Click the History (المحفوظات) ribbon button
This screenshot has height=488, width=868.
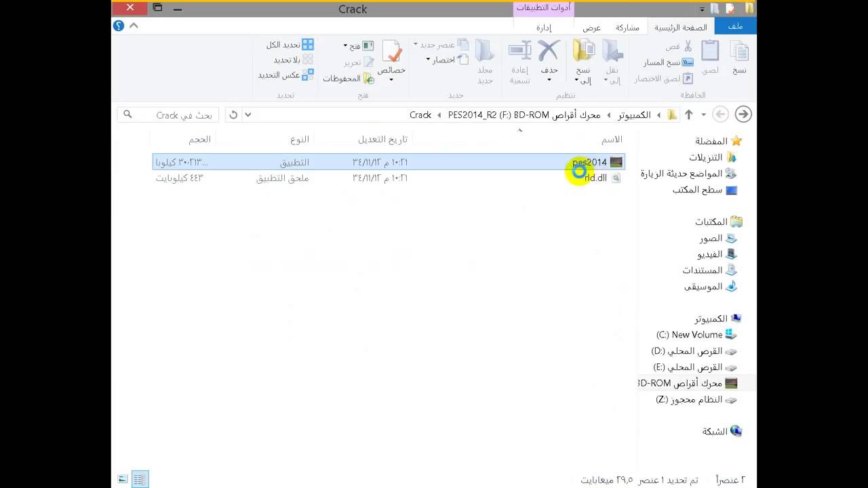[x=348, y=79]
